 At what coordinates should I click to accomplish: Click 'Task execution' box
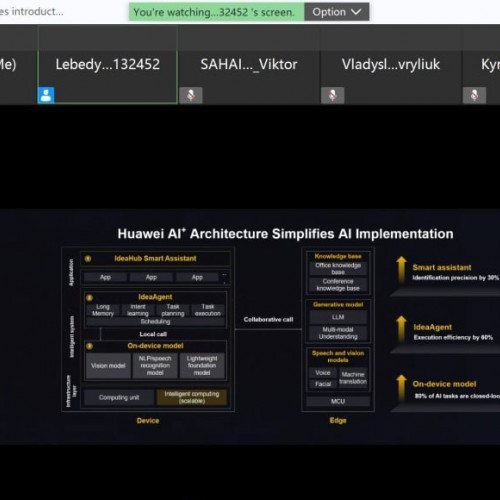tap(208, 310)
